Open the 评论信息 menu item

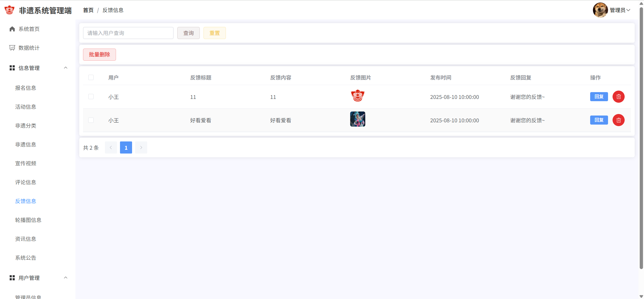(x=26, y=182)
